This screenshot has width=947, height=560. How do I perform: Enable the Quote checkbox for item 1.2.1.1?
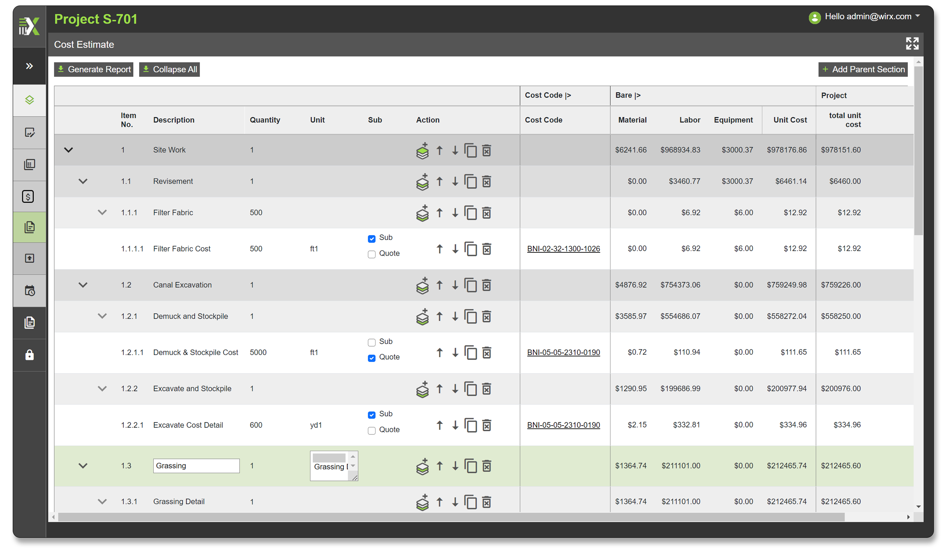372,357
